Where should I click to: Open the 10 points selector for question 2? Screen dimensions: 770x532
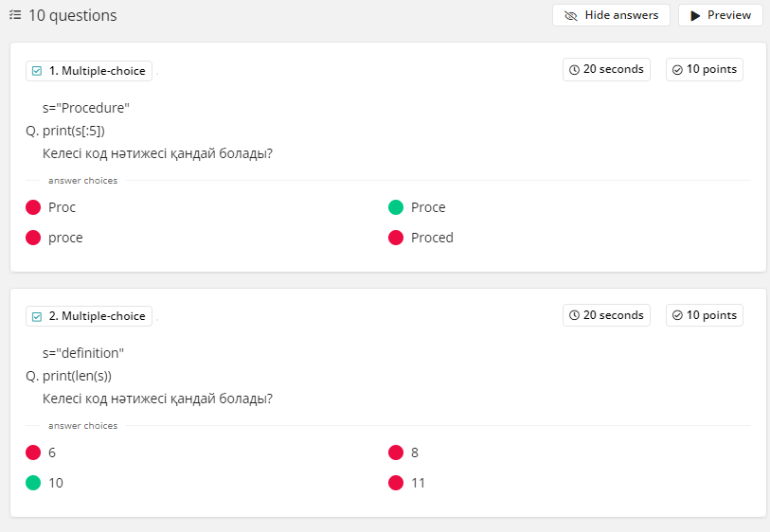click(705, 315)
